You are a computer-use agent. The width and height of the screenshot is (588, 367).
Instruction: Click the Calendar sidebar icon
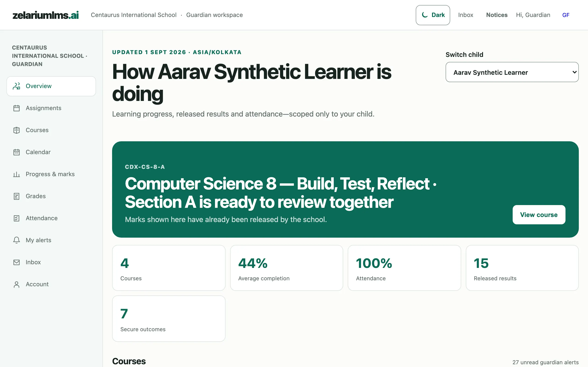click(x=16, y=152)
